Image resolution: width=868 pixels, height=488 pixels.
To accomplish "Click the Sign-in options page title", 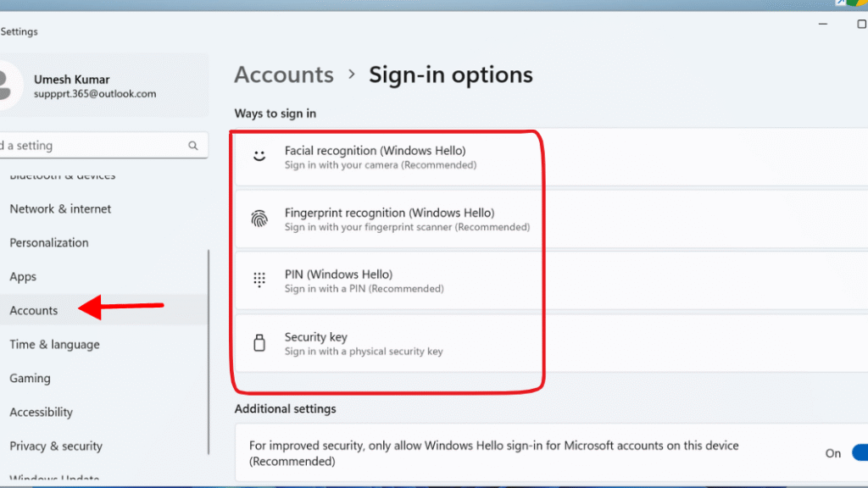I will pos(451,75).
